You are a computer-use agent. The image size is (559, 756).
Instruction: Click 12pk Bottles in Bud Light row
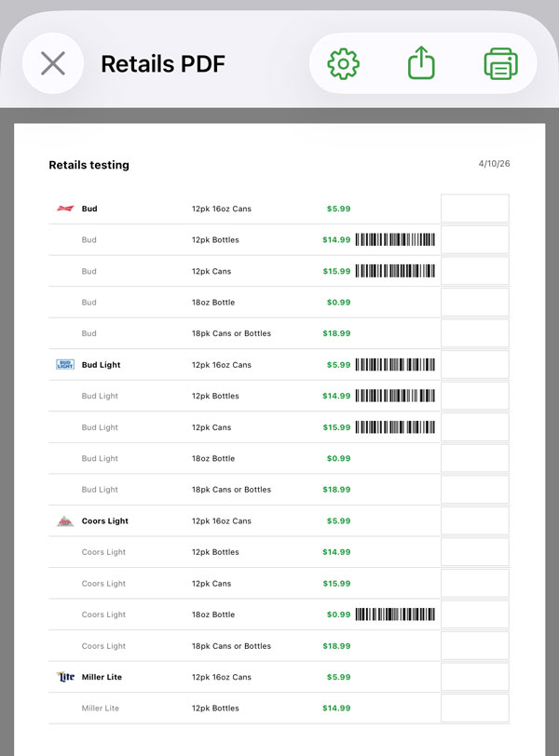(x=215, y=396)
